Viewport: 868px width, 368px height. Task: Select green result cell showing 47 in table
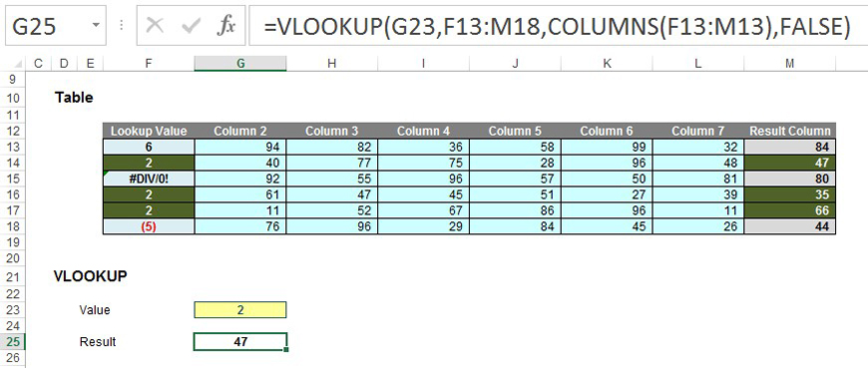click(x=790, y=163)
